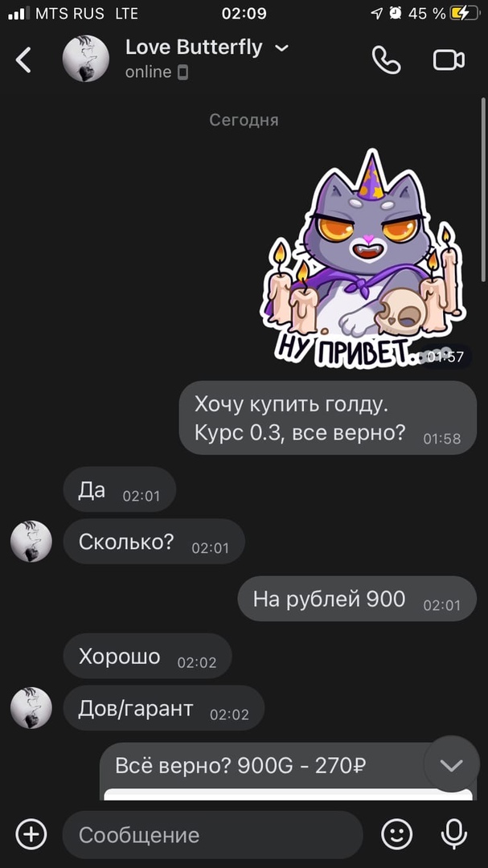Viewport: 488px width, 868px height.
Task: Go back using the left arrow
Action: pyautogui.click(x=23, y=59)
